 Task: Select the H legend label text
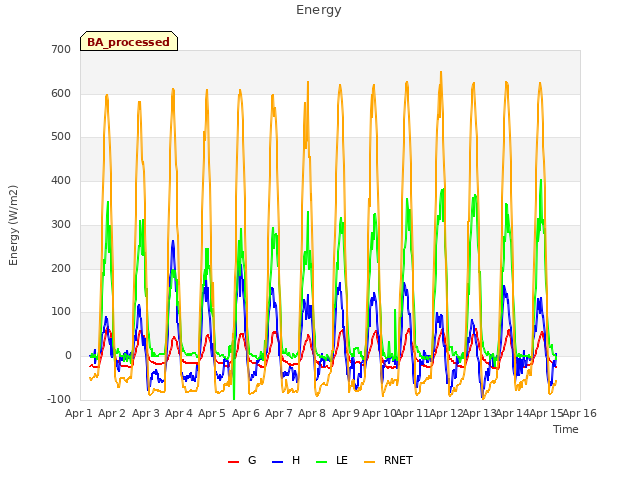[x=296, y=460]
